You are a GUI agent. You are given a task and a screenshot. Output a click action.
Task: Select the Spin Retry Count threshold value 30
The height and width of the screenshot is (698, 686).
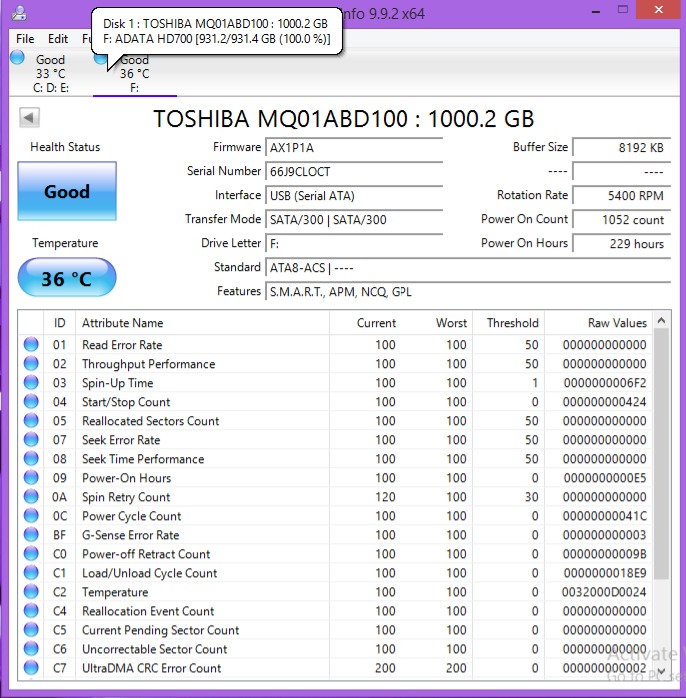(x=532, y=497)
